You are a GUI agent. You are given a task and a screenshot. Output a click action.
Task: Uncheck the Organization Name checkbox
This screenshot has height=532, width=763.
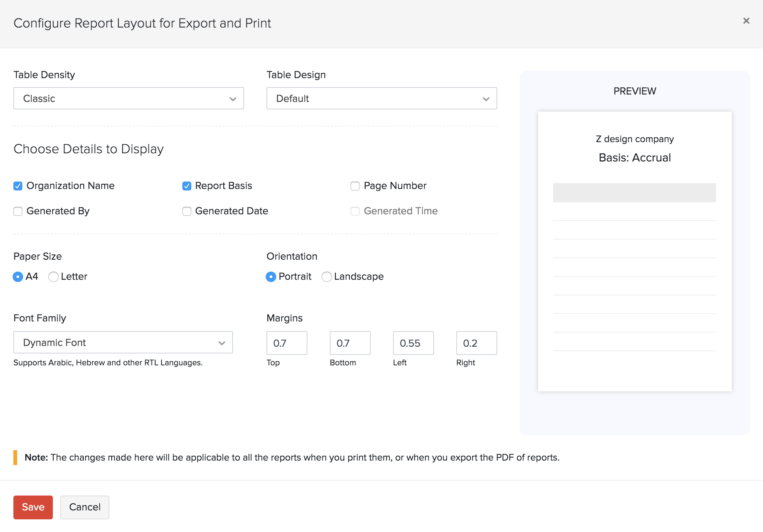click(18, 186)
